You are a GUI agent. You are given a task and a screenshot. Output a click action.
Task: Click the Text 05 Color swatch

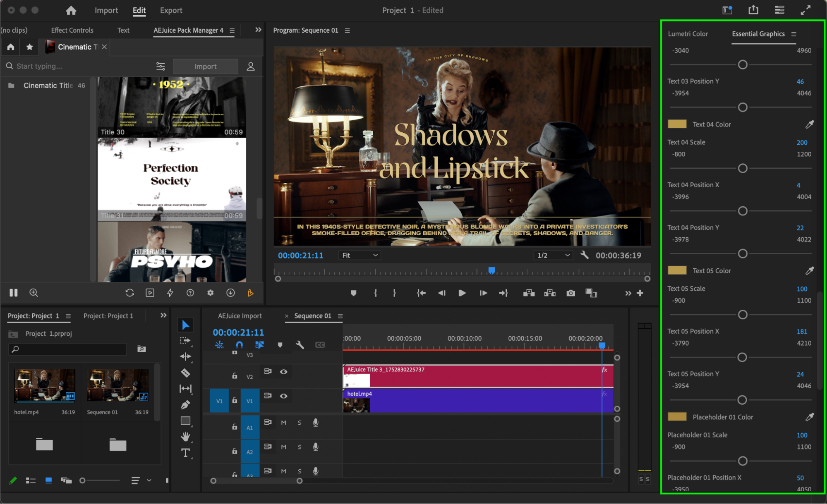[x=677, y=270]
